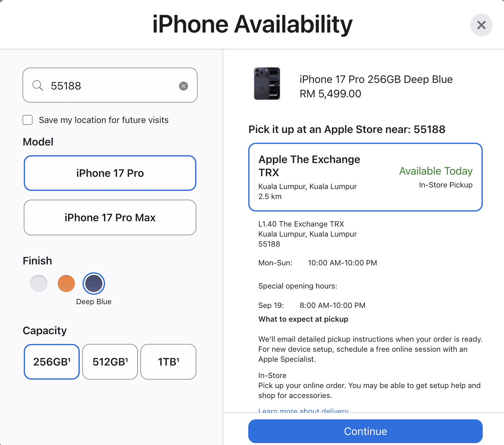Choose the 256GB capacity option
Screen dimensions: 504x445
(51, 362)
